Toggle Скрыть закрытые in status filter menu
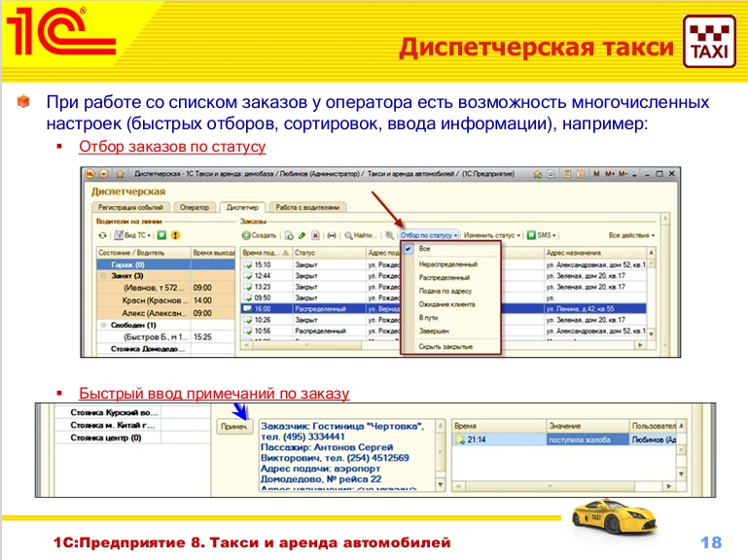The width and height of the screenshot is (748, 560). pos(445,346)
